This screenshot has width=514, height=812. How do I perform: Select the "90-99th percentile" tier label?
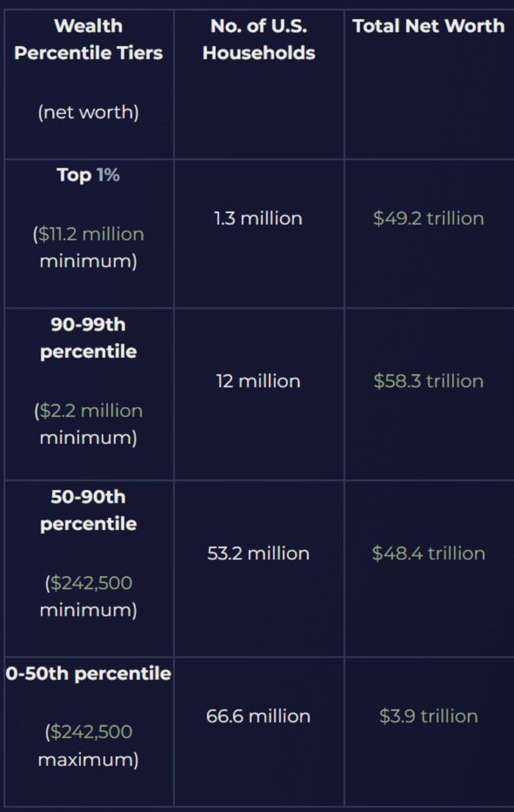tap(88, 338)
